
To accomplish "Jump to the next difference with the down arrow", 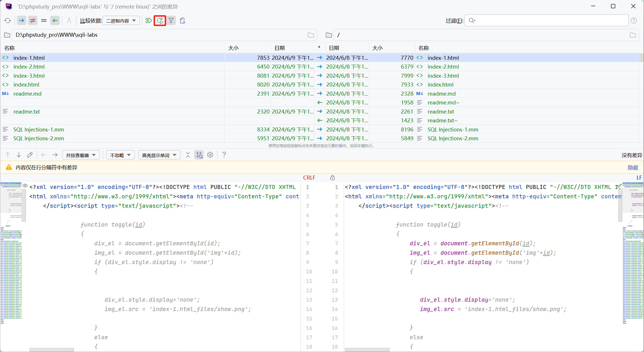I will tap(19, 155).
